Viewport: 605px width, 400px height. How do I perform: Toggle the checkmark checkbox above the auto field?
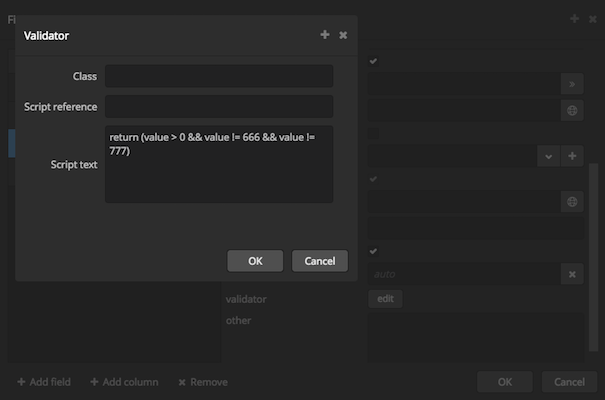click(x=373, y=251)
